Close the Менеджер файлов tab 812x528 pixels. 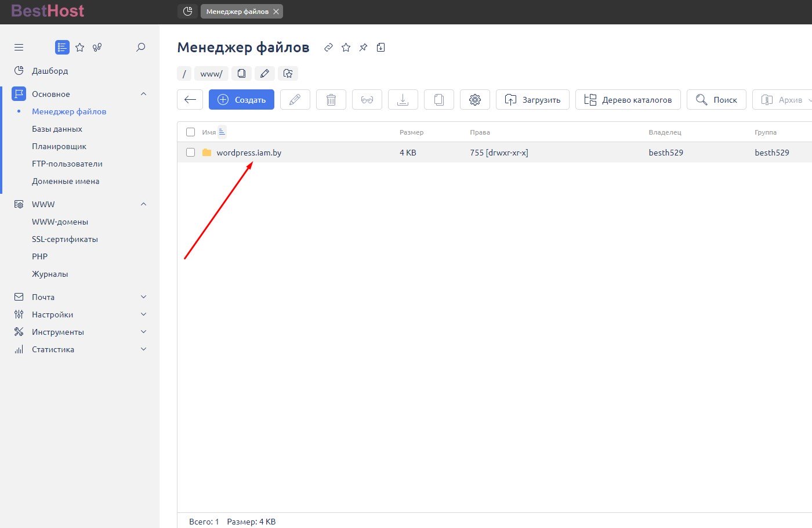276,12
